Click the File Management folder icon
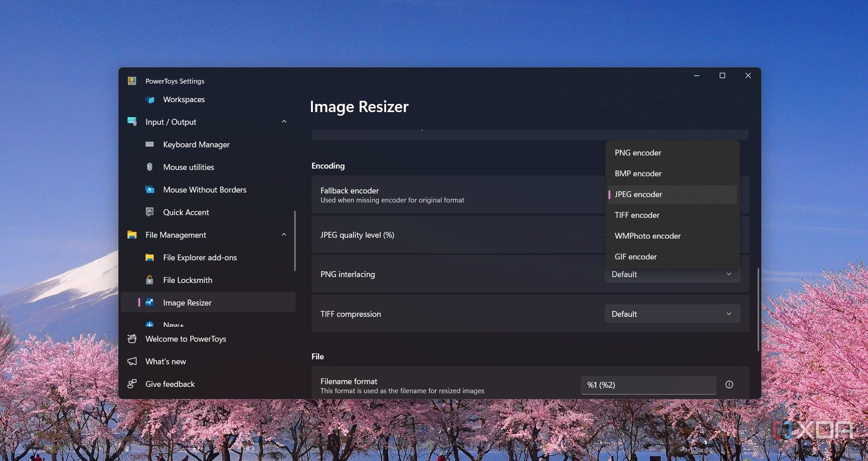Image resolution: width=868 pixels, height=461 pixels. pos(132,235)
